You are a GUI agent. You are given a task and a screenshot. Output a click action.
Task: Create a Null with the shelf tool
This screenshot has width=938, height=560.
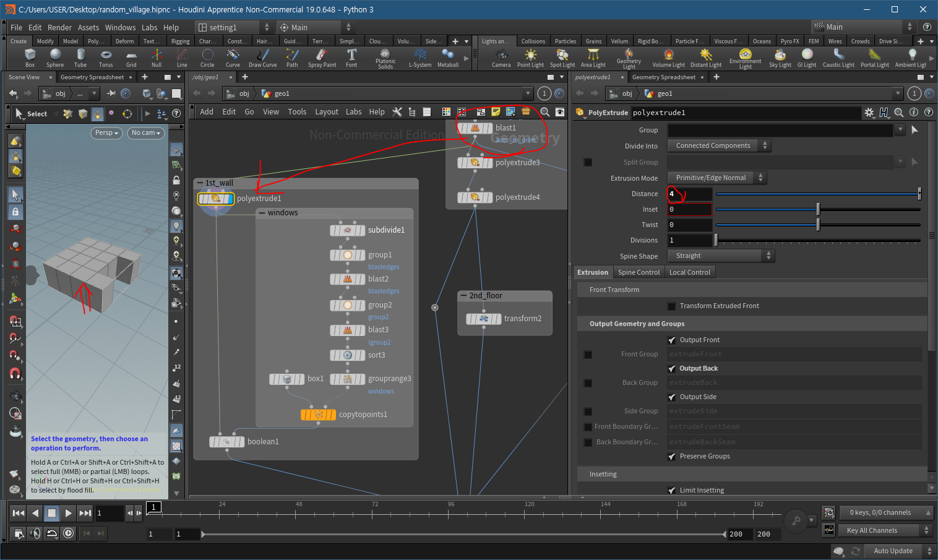tap(157, 58)
